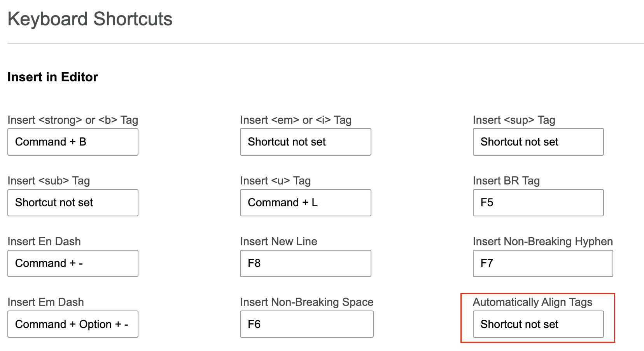Click the underline tag 'Command + L' field
Viewport: 644px width, 351px height.
pos(305,203)
